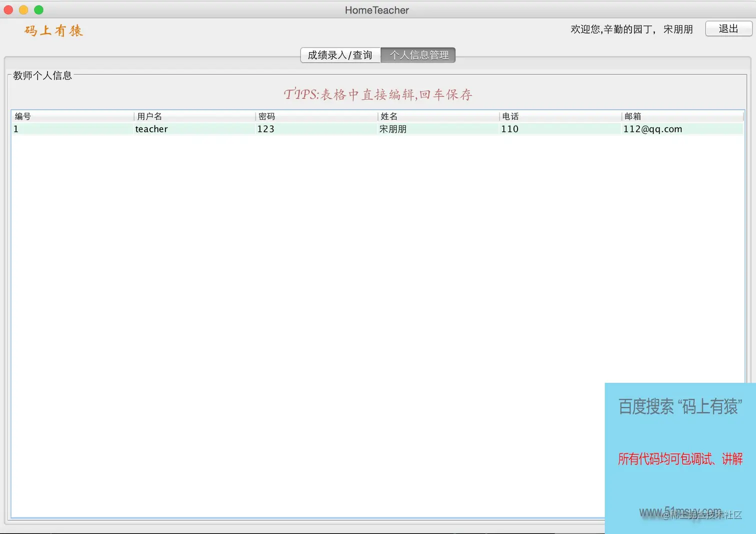Select the email cell 112@qq.com
The image size is (756, 534).
pyautogui.click(x=682, y=129)
